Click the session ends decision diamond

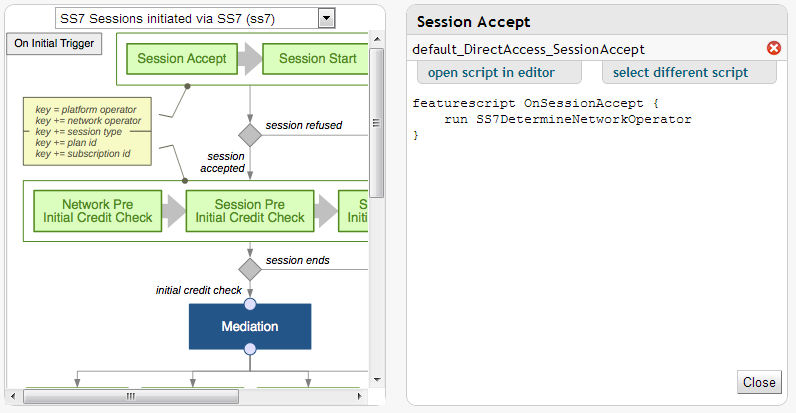pyautogui.click(x=250, y=269)
